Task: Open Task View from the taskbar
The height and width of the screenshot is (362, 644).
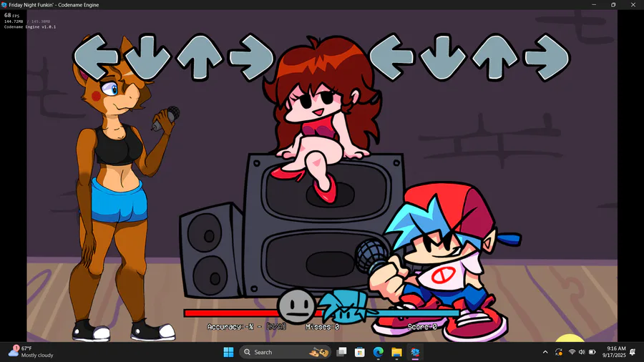Action: 341,352
